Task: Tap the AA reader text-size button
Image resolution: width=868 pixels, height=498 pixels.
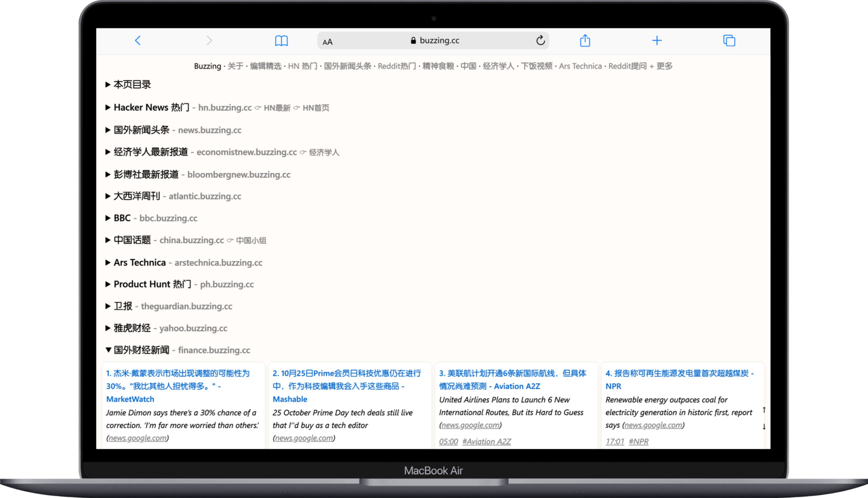Action: tap(328, 42)
